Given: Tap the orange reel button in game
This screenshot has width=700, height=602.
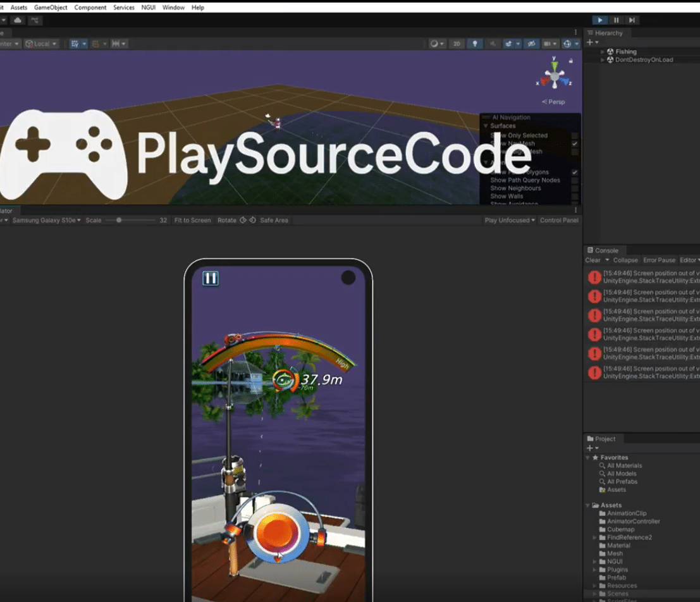Looking at the screenshot, I should pos(276,533).
